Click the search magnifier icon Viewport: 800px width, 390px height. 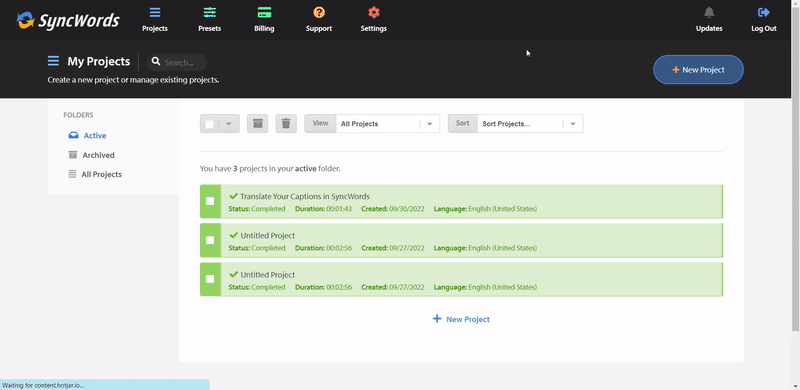(156, 62)
